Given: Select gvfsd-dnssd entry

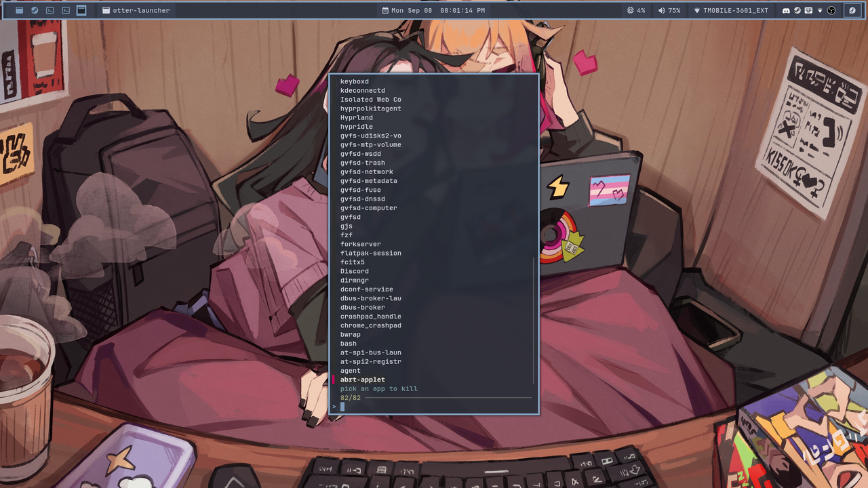Looking at the screenshot, I should coord(363,199).
